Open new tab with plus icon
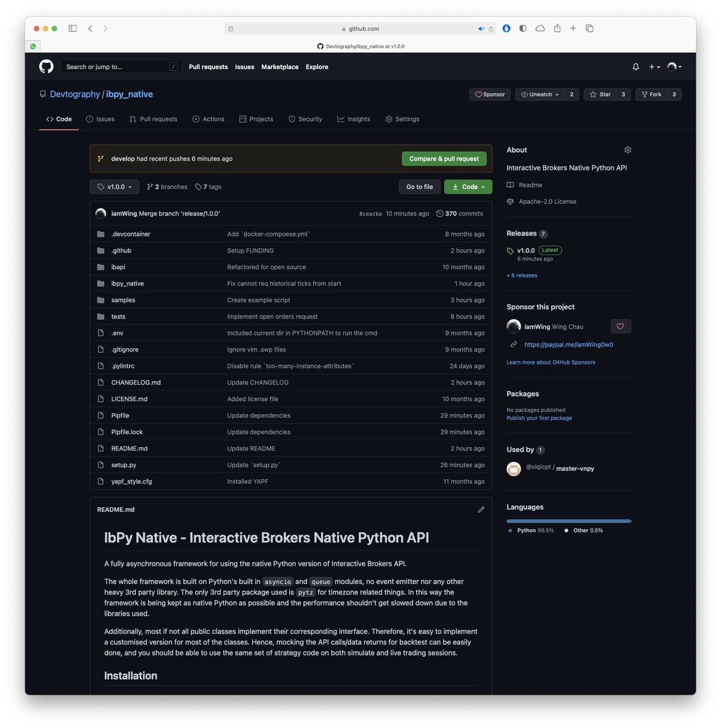This screenshot has width=721, height=728. pyautogui.click(x=573, y=28)
